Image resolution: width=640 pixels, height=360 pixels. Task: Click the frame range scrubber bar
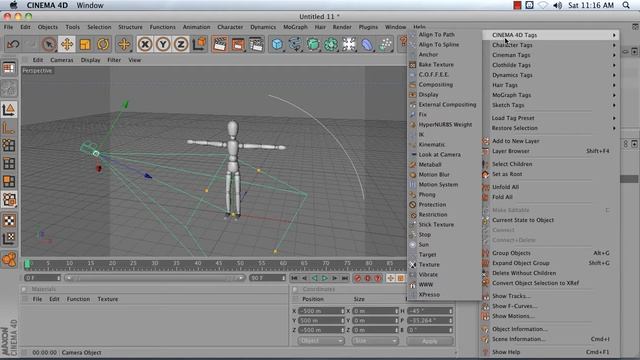155,278
